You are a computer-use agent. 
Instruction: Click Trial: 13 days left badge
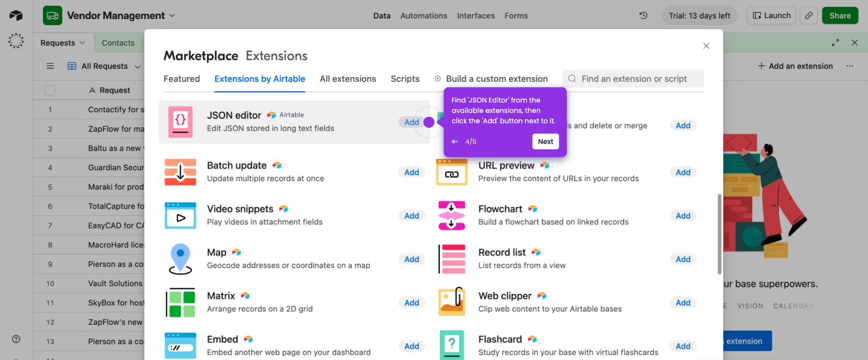pyautogui.click(x=699, y=15)
